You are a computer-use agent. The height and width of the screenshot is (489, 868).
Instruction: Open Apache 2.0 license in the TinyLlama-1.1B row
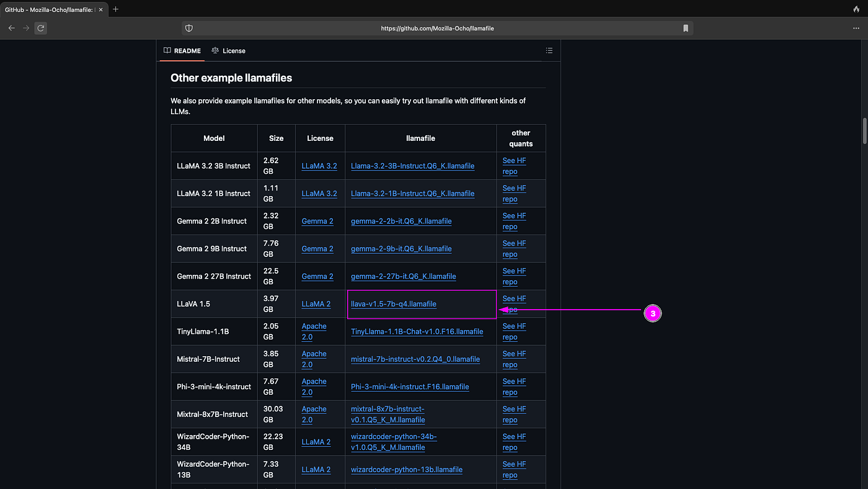pyautogui.click(x=314, y=331)
